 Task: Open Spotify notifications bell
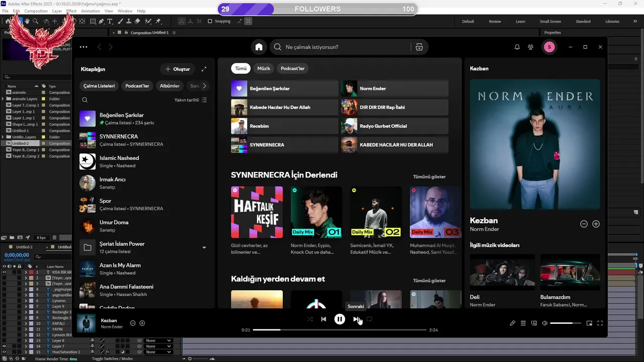point(517,47)
